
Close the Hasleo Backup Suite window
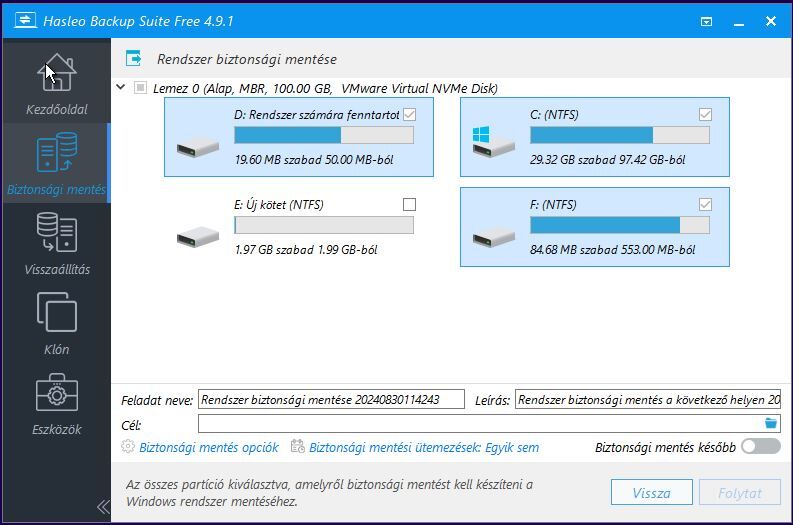click(771, 21)
